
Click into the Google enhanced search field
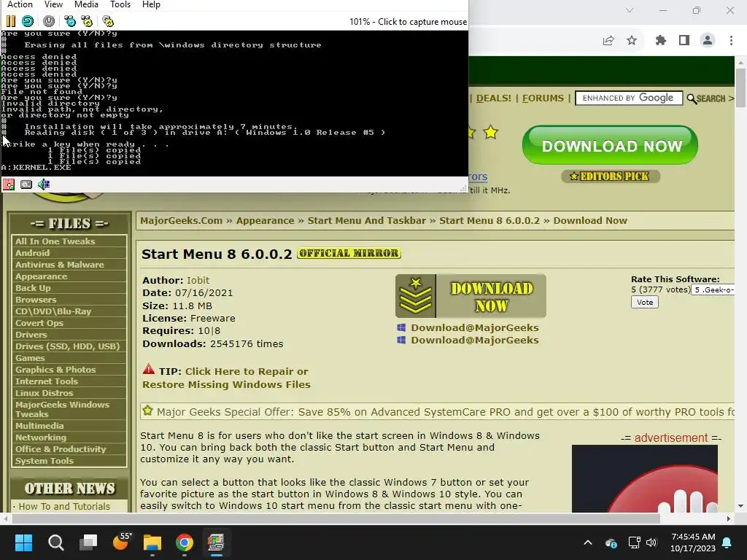[629, 98]
